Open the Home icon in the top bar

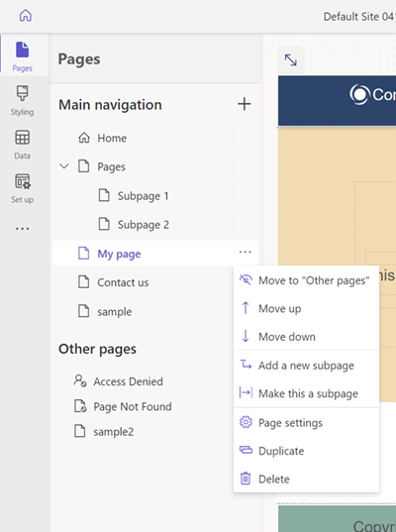(x=26, y=16)
